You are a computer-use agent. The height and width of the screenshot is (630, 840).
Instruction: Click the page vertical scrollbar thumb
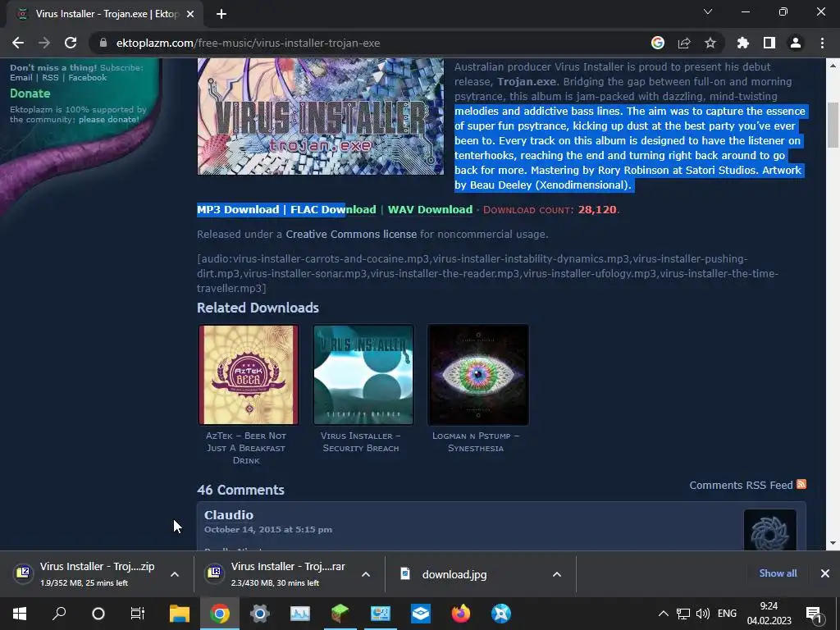(833, 125)
